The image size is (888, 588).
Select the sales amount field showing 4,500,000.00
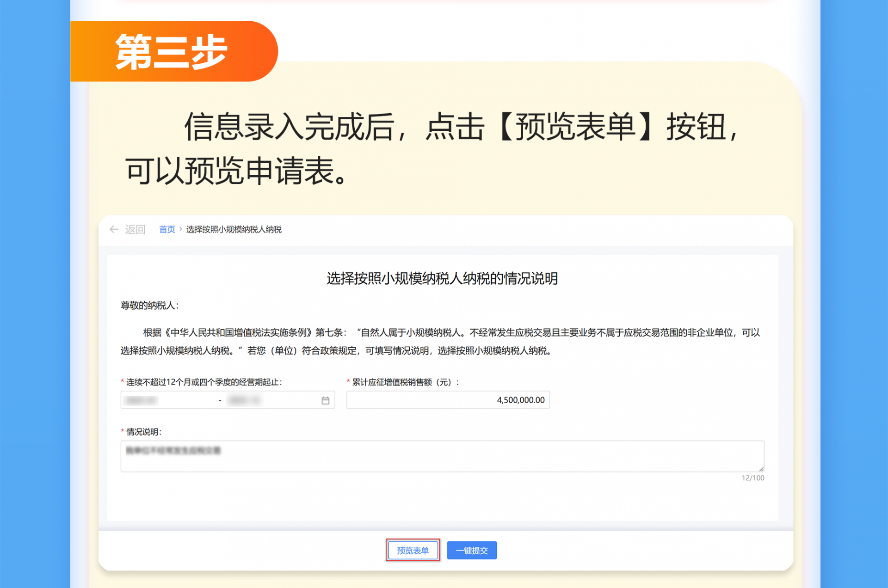click(x=448, y=400)
